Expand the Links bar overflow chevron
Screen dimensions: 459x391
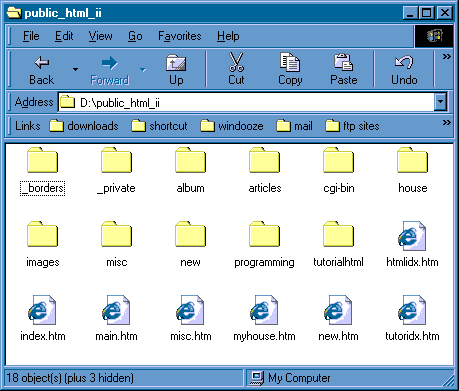click(447, 123)
